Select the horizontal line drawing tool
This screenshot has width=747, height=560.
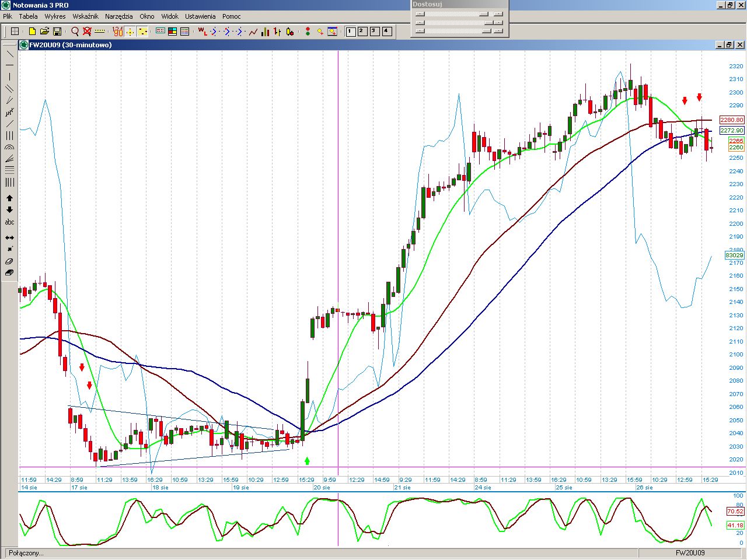click(x=9, y=65)
